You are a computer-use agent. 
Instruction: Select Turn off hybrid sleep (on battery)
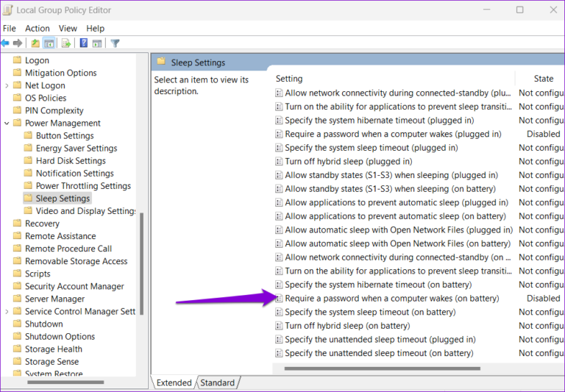click(x=347, y=326)
